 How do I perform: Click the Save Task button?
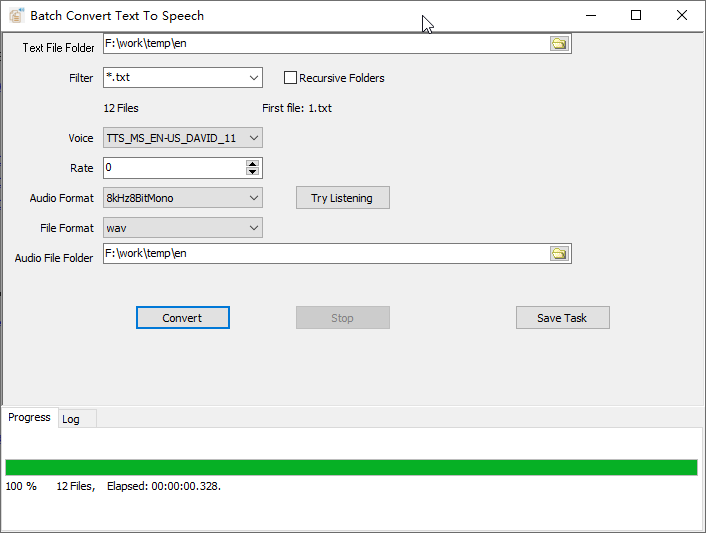pyautogui.click(x=562, y=318)
